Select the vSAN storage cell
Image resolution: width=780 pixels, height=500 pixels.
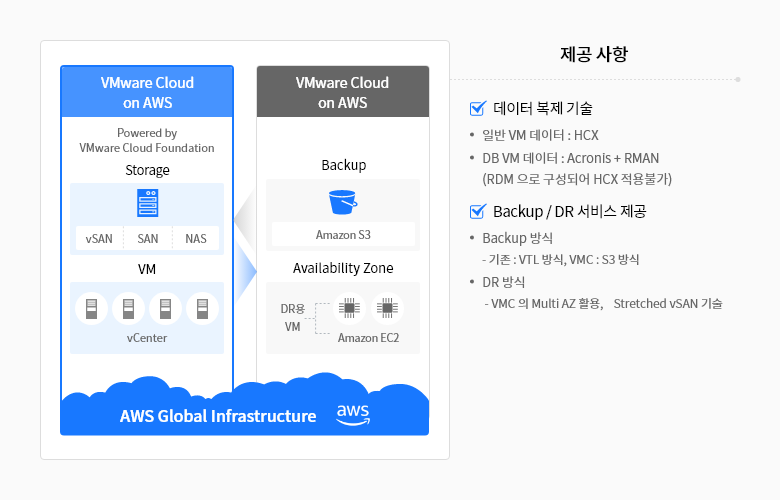click(x=99, y=238)
